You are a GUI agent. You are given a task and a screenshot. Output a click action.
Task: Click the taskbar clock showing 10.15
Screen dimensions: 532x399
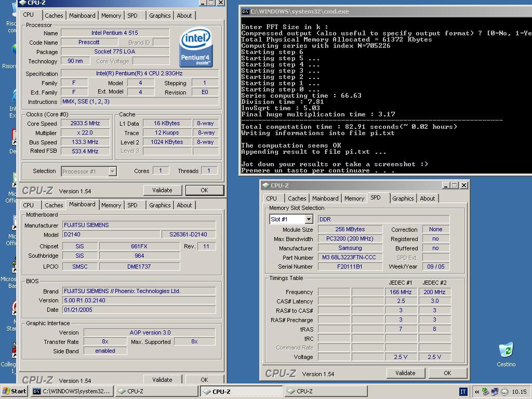point(519,392)
